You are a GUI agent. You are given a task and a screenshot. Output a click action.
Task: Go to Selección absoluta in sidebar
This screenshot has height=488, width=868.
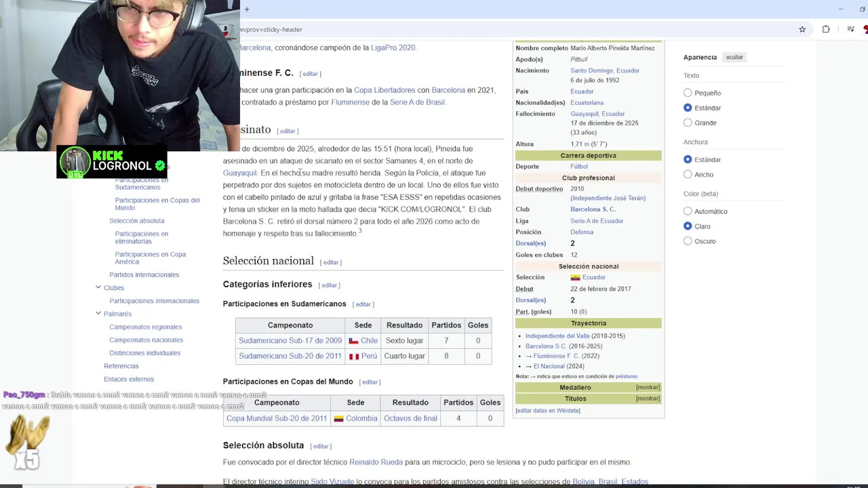pos(137,221)
